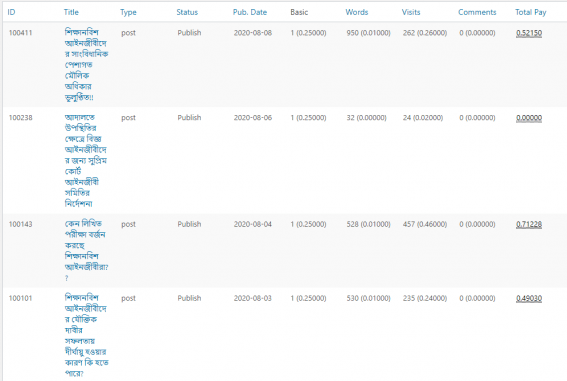The width and height of the screenshot is (567, 381).
Task: Sort table by ID column header
Action: [x=11, y=12]
